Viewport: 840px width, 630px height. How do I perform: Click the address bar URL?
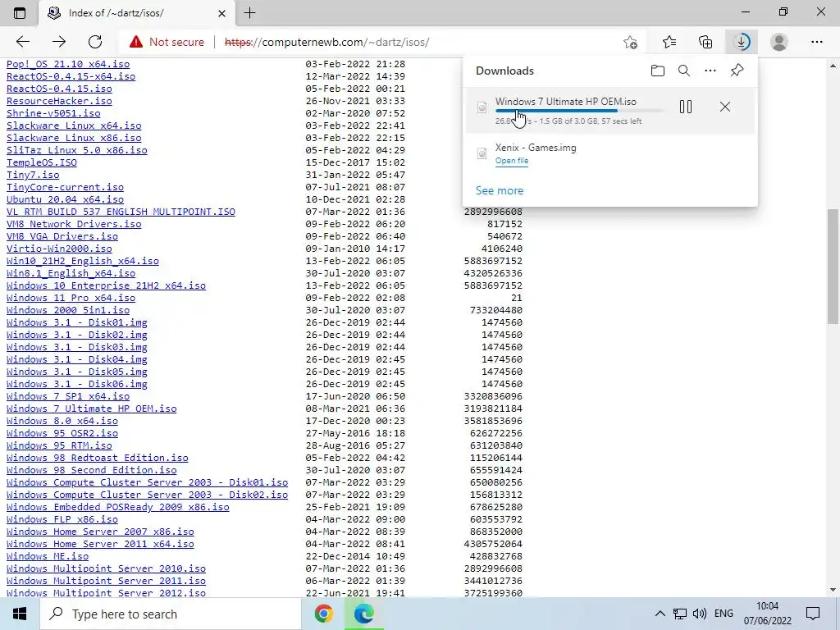coord(326,42)
